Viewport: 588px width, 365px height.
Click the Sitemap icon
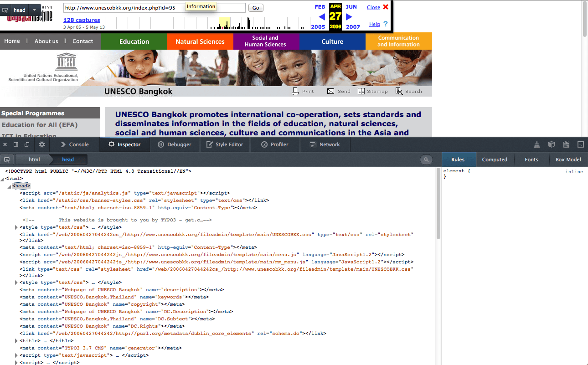pos(361,91)
